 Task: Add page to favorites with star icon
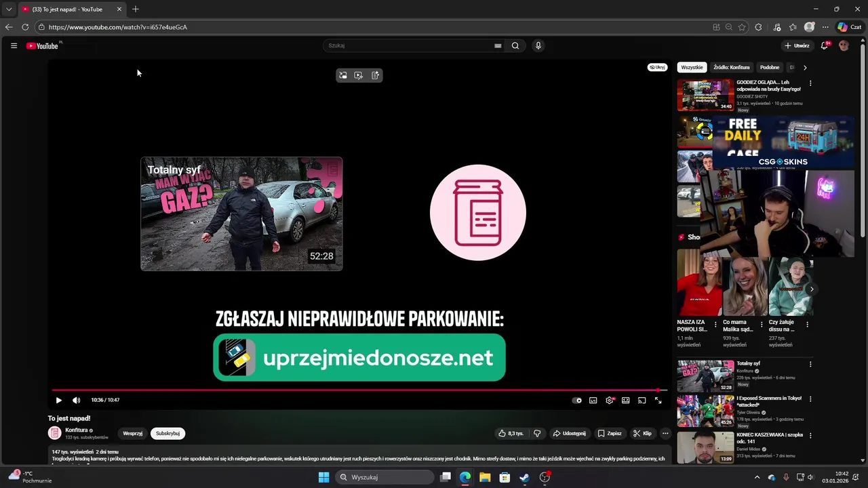[x=742, y=27]
